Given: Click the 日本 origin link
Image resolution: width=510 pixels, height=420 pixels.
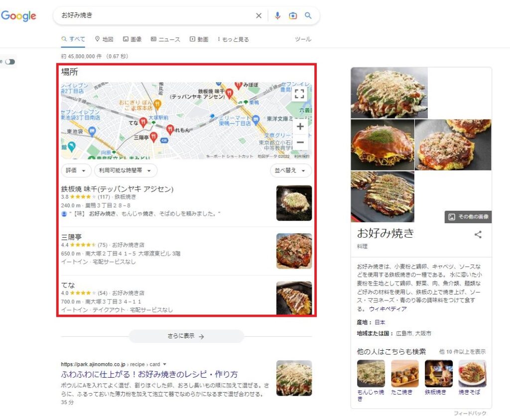Looking at the screenshot, I should pyautogui.click(x=380, y=322).
